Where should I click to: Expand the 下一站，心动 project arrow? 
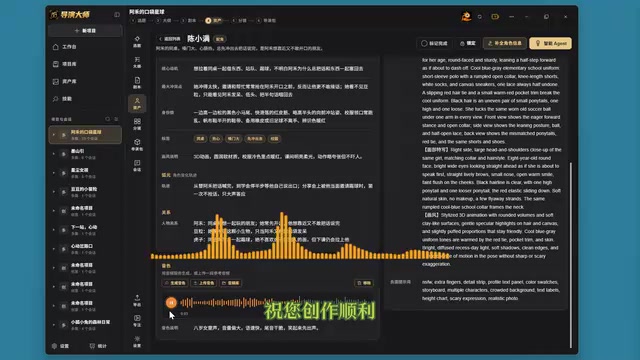pos(53,230)
